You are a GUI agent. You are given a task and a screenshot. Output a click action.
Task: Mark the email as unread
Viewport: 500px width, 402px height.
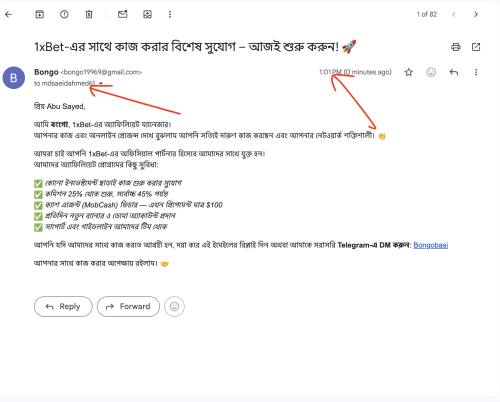[x=123, y=14]
